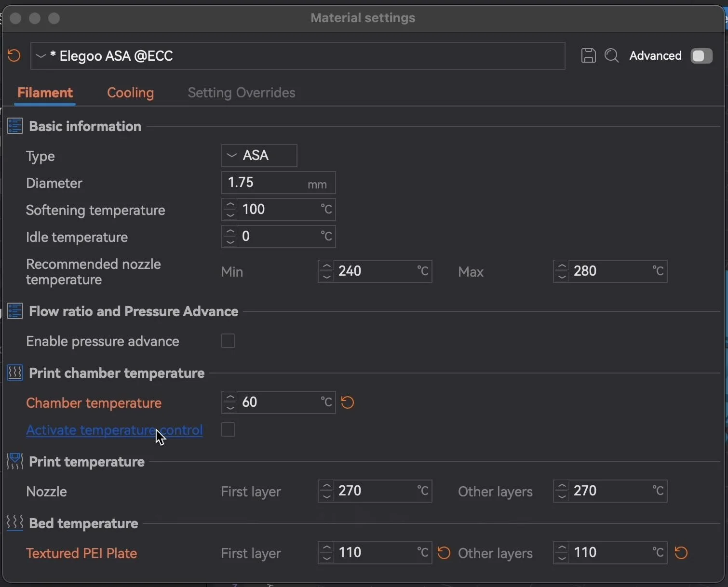Enable the pressure advance checkbox
This screenshot has height=587, width=728.
point(228,341)
